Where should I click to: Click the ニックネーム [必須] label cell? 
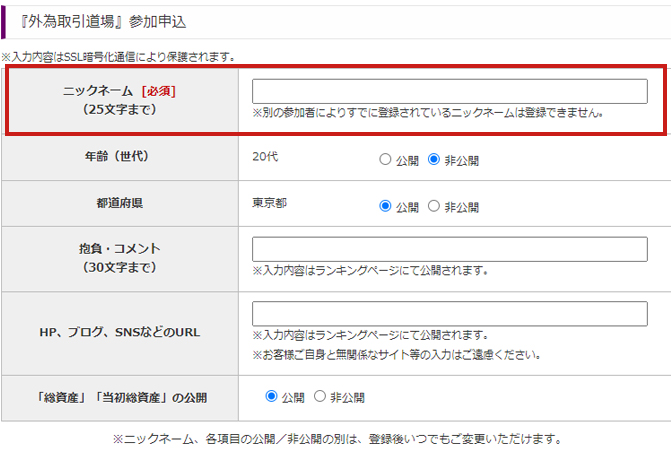(119, 100)
